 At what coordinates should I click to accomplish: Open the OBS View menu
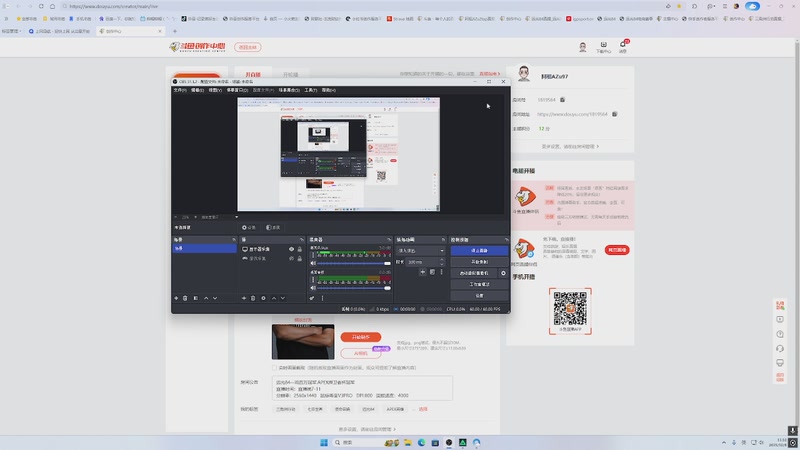(215, 90)
